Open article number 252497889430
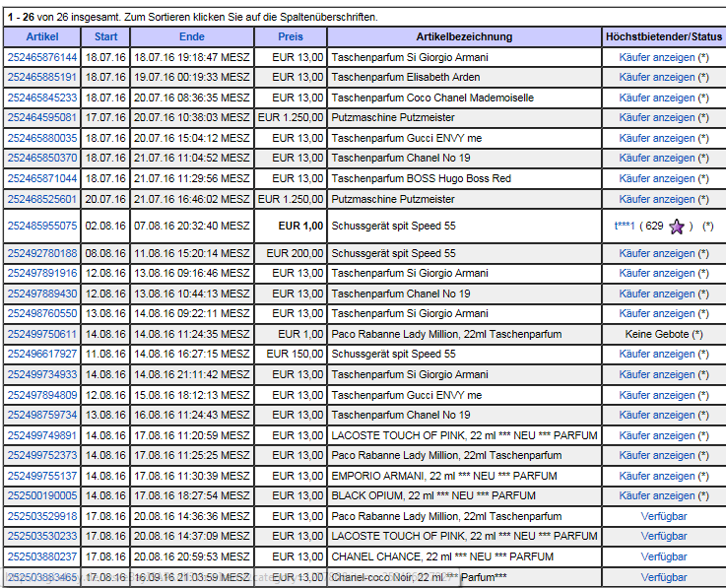This screenshot has height=588, width=726. [42, 294]
